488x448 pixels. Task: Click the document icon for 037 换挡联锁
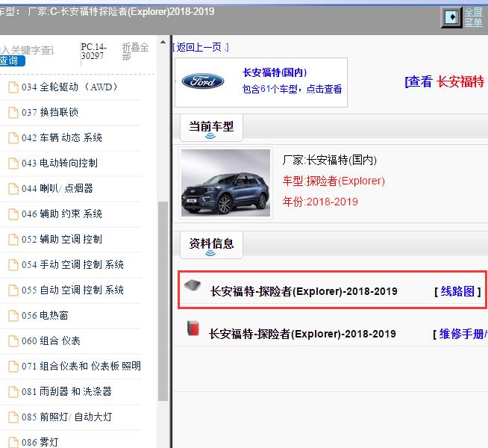(x=13, y=113)
